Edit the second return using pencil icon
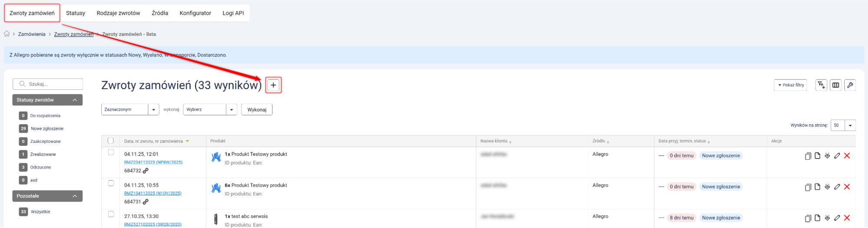The image size is (868, 228). (837, 187)
